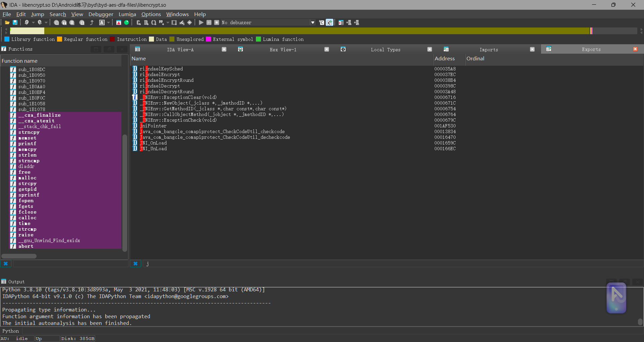Click the Regular function orange legend swatch
The width and height of the screenshot is (644, 342).
click(x=60, y=39)
